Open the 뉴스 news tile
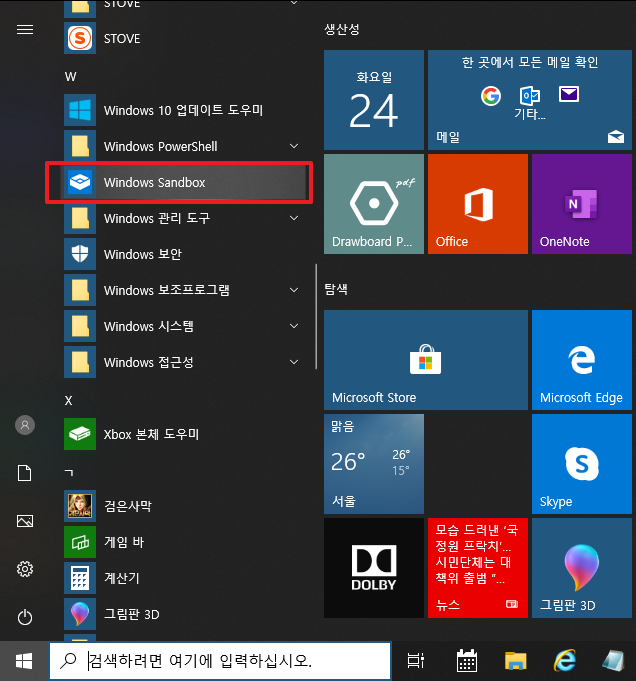Image resolution: width=636 pixels, height=681 pixels. pyautogui.click(x=477, y=568)
